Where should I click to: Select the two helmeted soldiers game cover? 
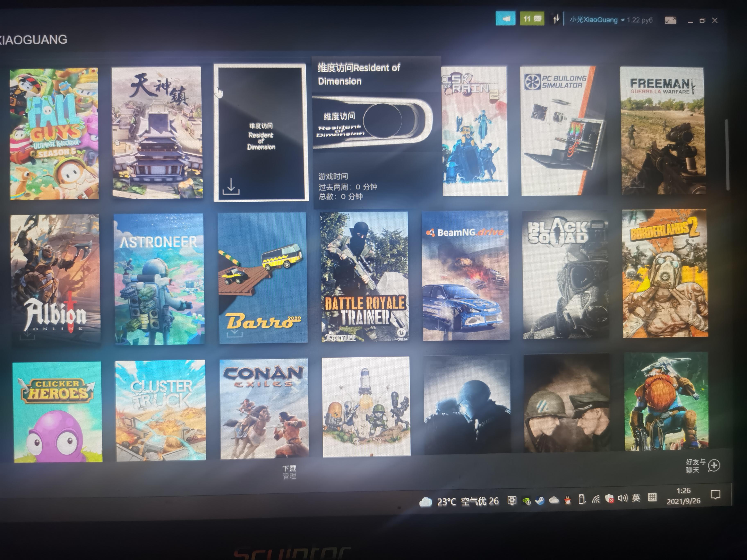tap(567, 403)
